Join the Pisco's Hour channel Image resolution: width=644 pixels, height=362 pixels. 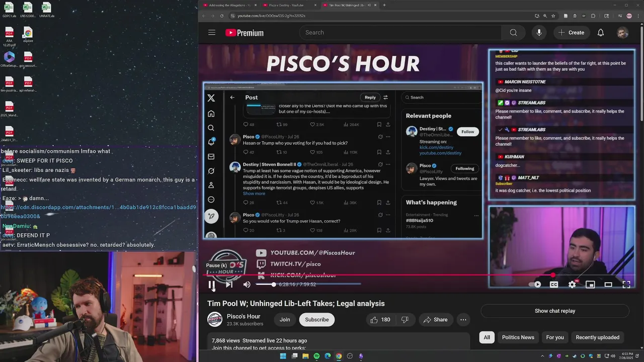pos(285,320)
